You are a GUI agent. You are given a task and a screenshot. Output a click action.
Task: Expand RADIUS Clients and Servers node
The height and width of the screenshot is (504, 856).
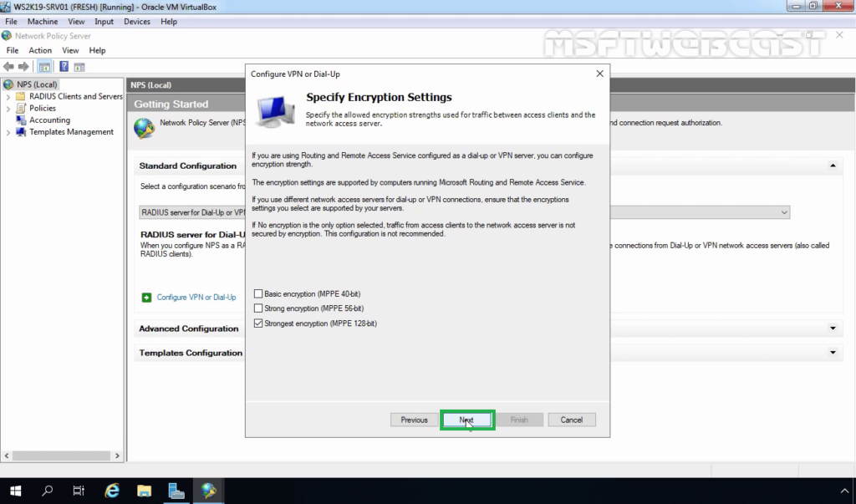coord(8,97)
